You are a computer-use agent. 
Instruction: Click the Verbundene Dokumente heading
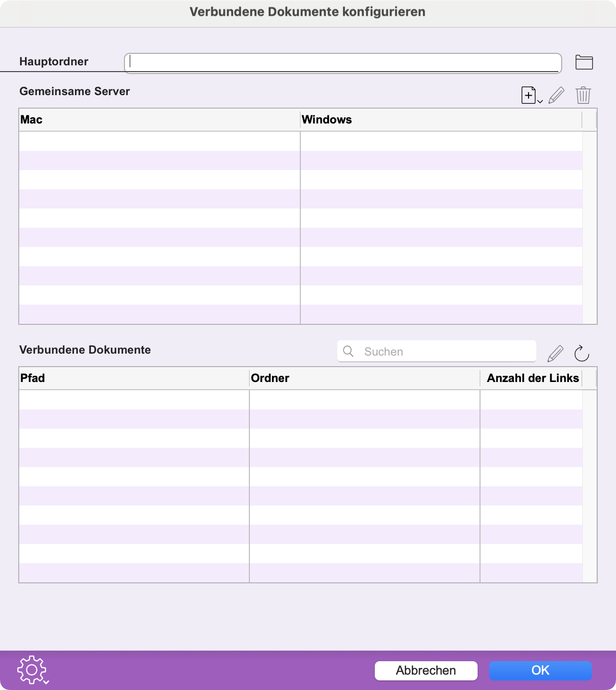85,350
